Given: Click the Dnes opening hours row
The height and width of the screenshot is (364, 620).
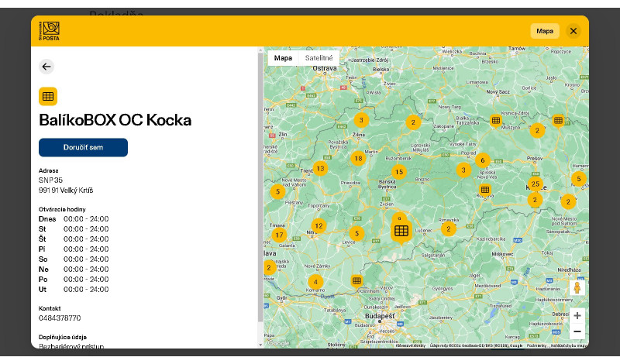Looking at the screenshot, I should pos(74,219).
